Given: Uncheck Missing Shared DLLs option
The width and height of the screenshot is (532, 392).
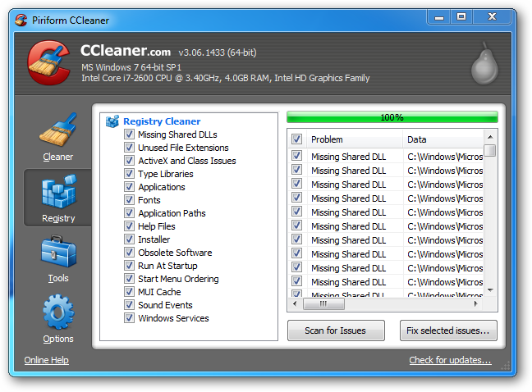Looking at the screenshot, I should point(129,134).
